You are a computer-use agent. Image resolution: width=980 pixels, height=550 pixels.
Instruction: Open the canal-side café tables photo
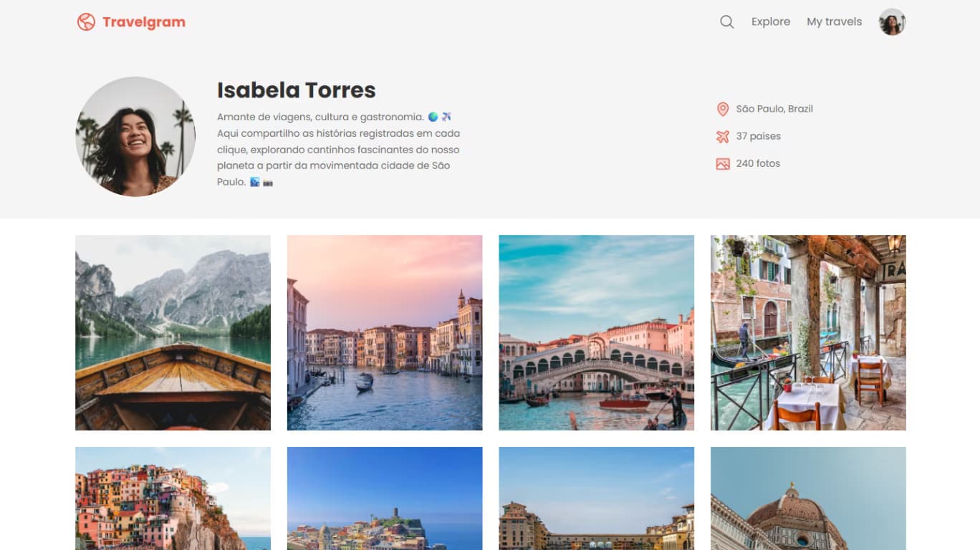click(x=808, y=332)
